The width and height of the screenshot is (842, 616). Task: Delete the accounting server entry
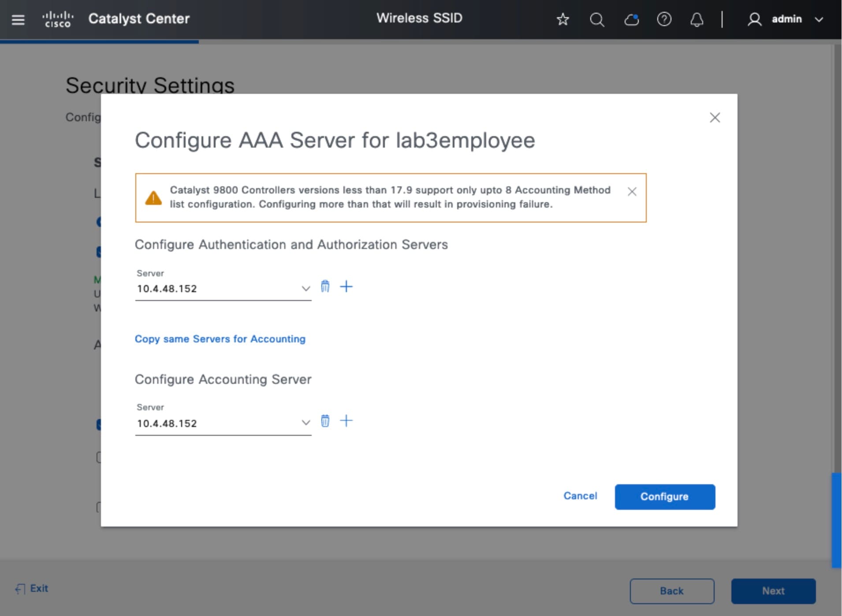click(x=325, y=421)
